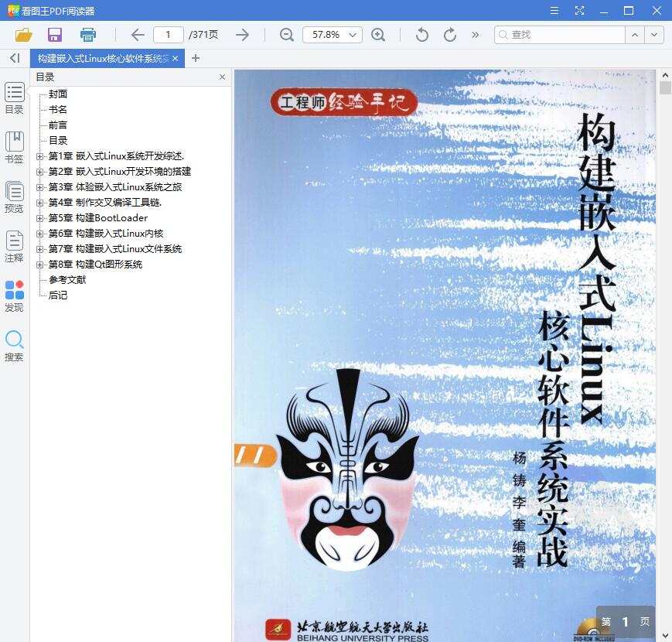Expand 第3章 体验嵌入式Linux系统之旅

40,187
